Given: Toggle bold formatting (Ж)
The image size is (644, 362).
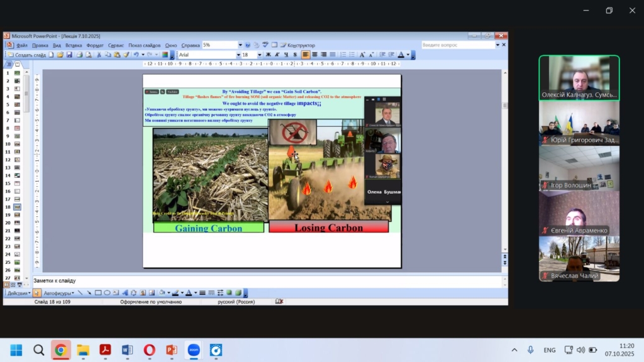Looking at the screenshot, I should click(x=269, y=55).
